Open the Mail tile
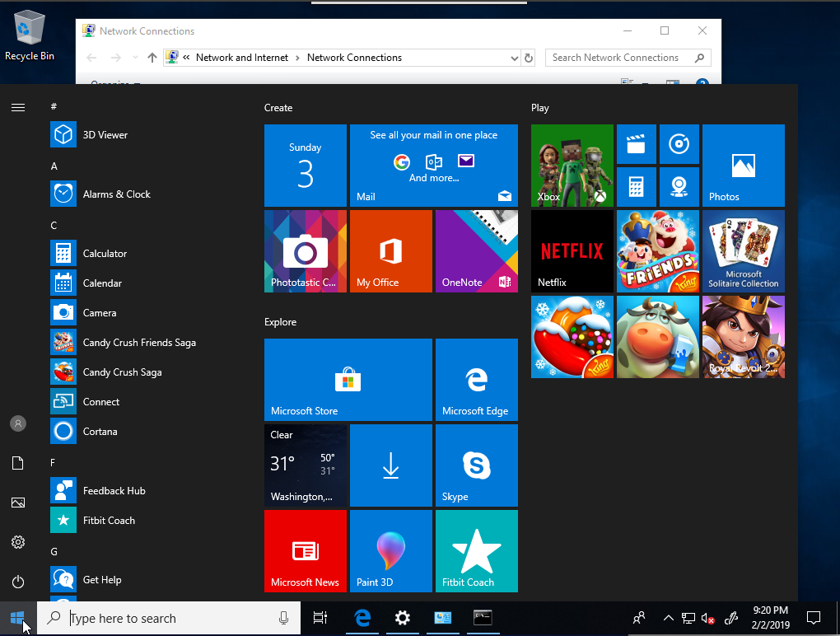 (434, 166)
